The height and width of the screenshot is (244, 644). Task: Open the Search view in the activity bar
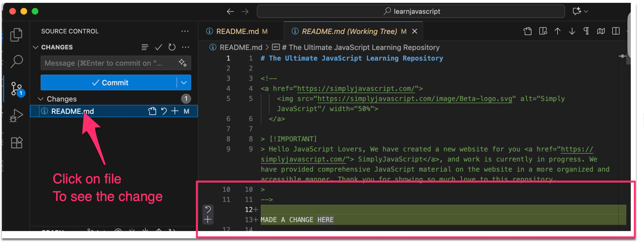point(16,61)
